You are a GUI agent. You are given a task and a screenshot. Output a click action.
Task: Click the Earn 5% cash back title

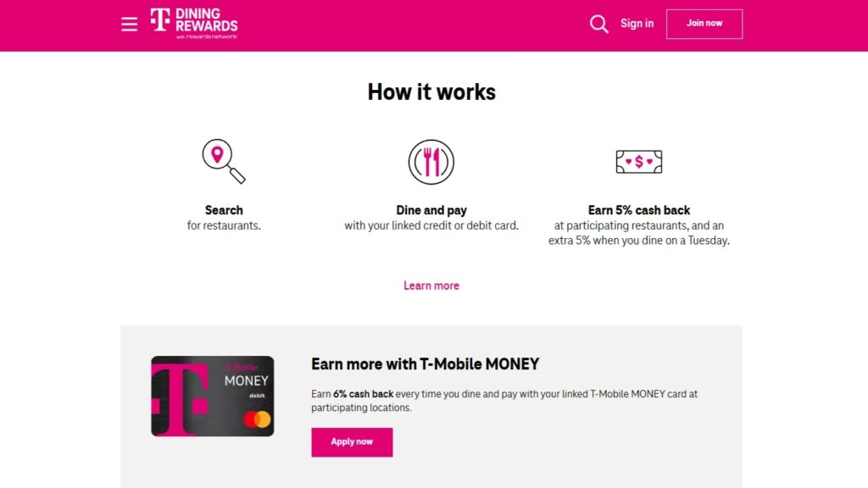tap(638, 210)
